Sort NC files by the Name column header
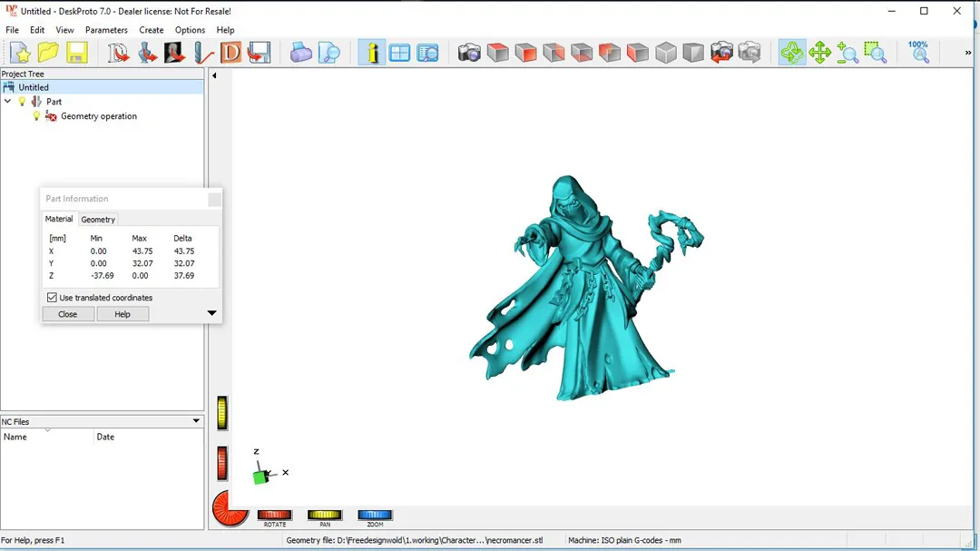Image resolution: width=980 pixels, height=551 pixels. click(47, 437)
